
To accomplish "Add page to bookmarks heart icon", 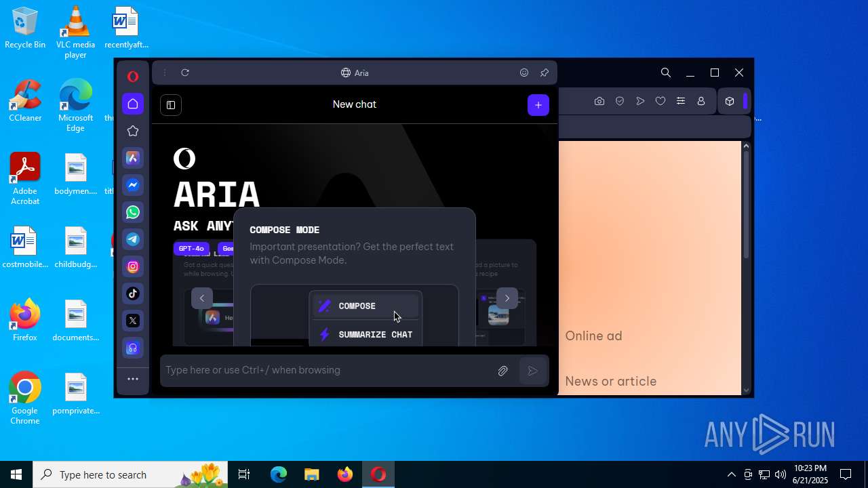I will pyautogui.click(x=660, y=101).
